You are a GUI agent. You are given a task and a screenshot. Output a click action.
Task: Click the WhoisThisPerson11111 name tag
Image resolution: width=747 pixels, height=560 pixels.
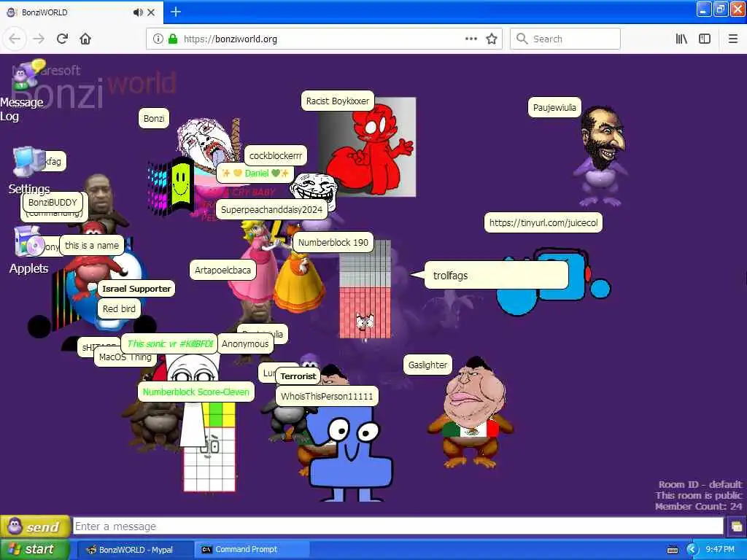(327, 396)
